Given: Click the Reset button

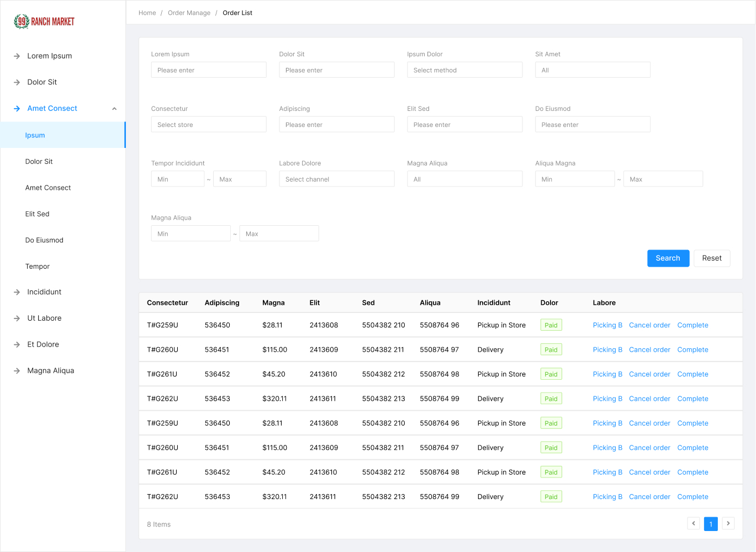Looking at the screenshot, I should point(712,258).
